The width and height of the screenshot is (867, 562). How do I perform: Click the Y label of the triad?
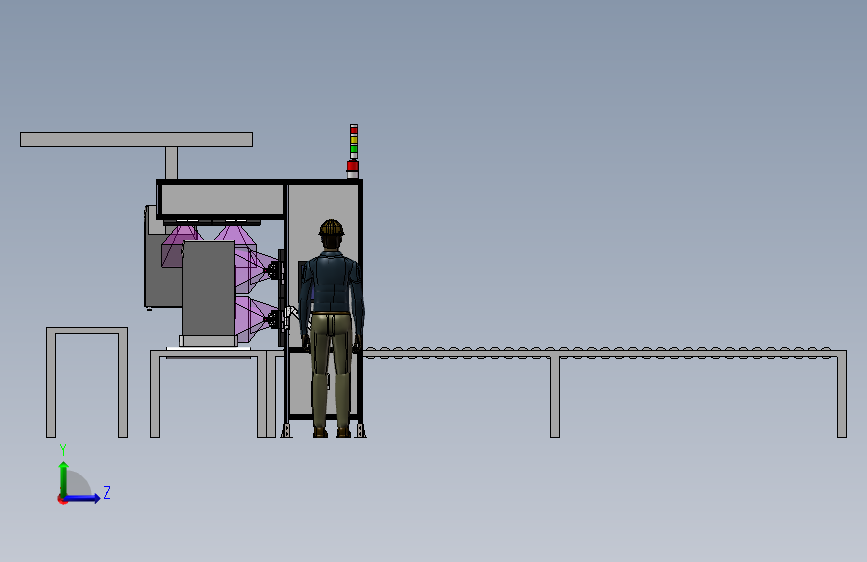point(63,450)
